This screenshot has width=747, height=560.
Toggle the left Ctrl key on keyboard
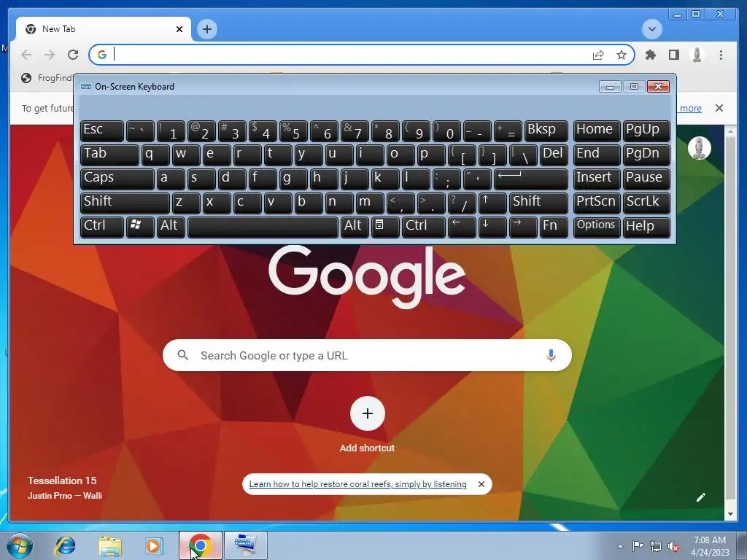pyautogui.click(x=102, y=227)
